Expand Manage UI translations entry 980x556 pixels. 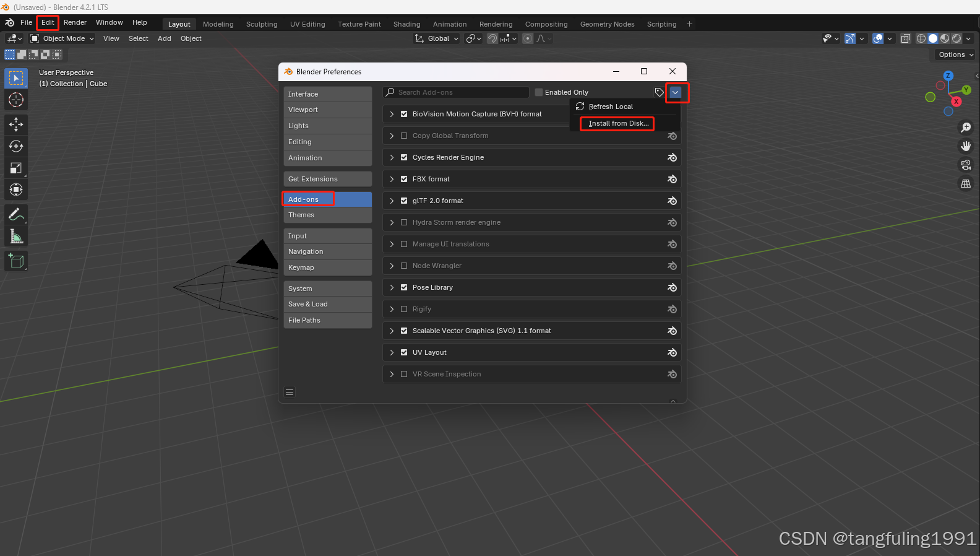coord(392,244)
